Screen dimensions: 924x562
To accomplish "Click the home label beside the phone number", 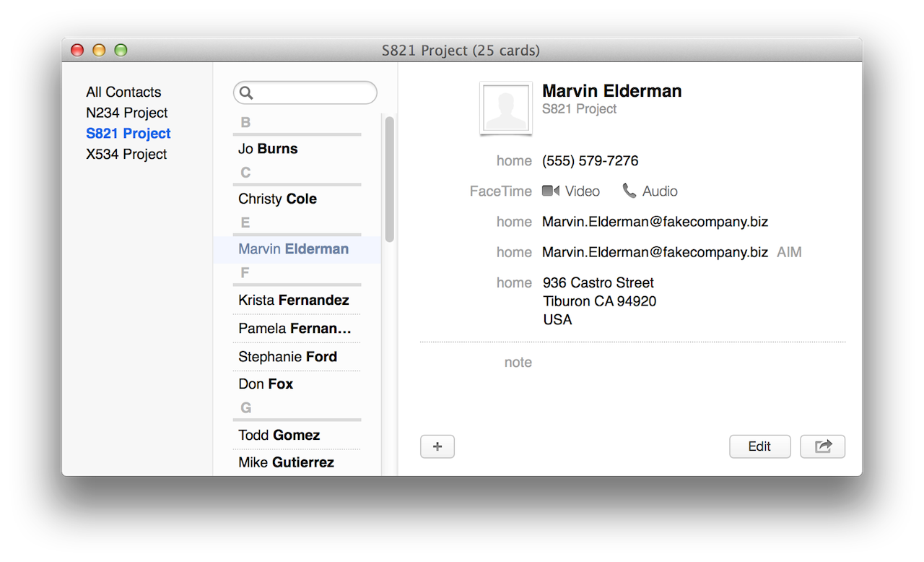I will click(x=514, y=160).
